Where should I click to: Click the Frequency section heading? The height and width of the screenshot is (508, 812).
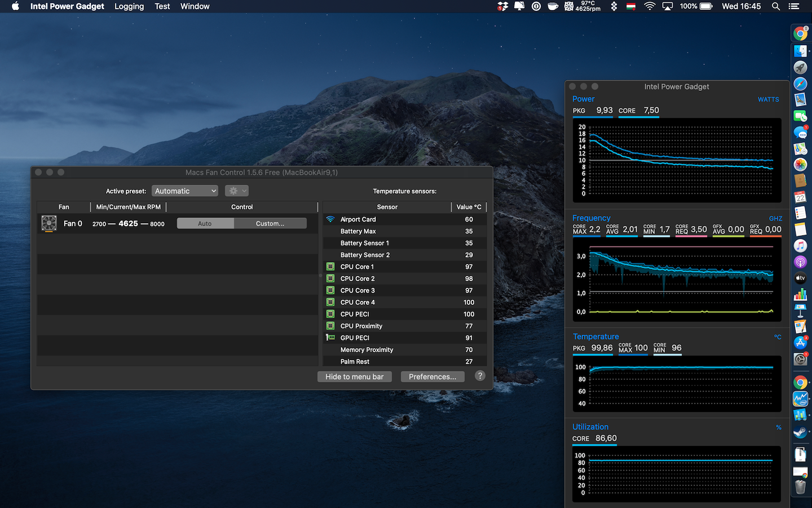(592, 218)
